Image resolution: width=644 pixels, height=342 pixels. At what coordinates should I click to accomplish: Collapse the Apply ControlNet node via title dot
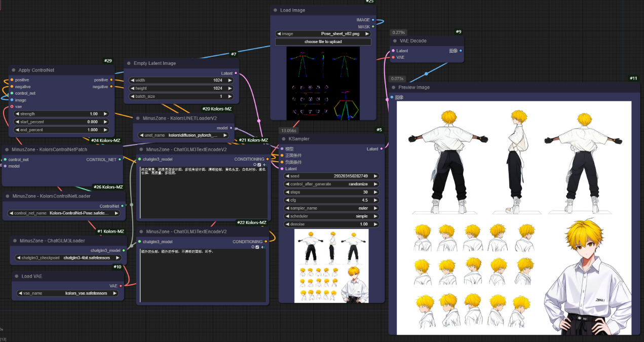pos(14,70)
